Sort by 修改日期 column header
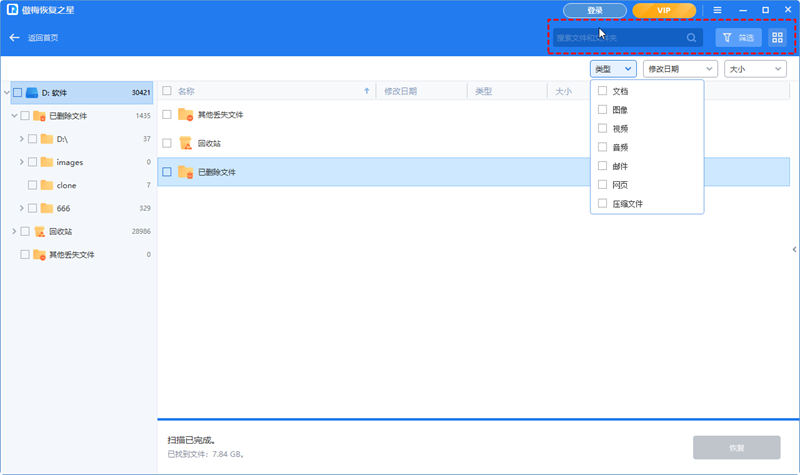This screenshot has width=800, height=475. point(421,91)
